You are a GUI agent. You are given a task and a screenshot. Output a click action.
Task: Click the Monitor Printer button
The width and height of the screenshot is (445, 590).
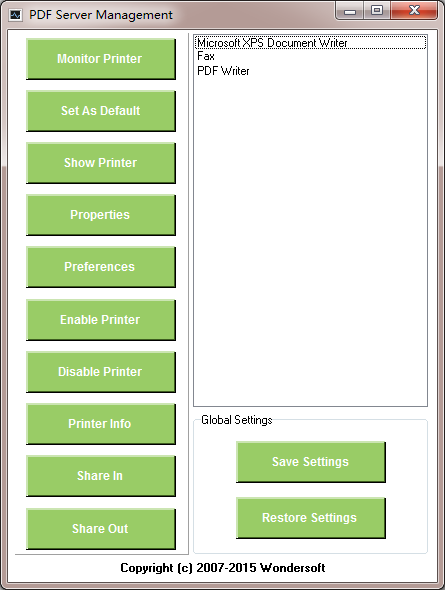click(101, 59)
